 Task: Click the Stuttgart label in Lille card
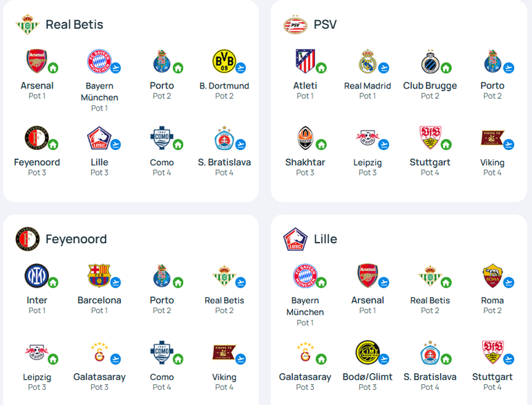[x=493, y=377]
